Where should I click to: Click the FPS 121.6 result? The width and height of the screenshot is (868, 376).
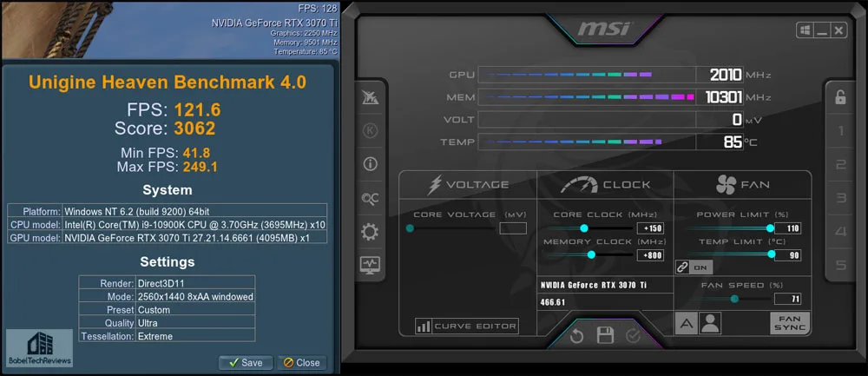coord(198,109)
